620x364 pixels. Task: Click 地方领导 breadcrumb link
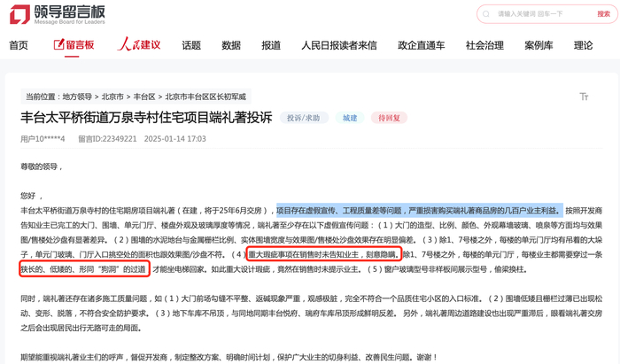tap(77, 97)
